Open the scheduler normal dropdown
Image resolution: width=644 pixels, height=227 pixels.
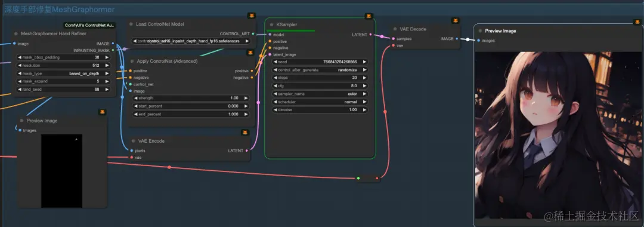point(320,102)
